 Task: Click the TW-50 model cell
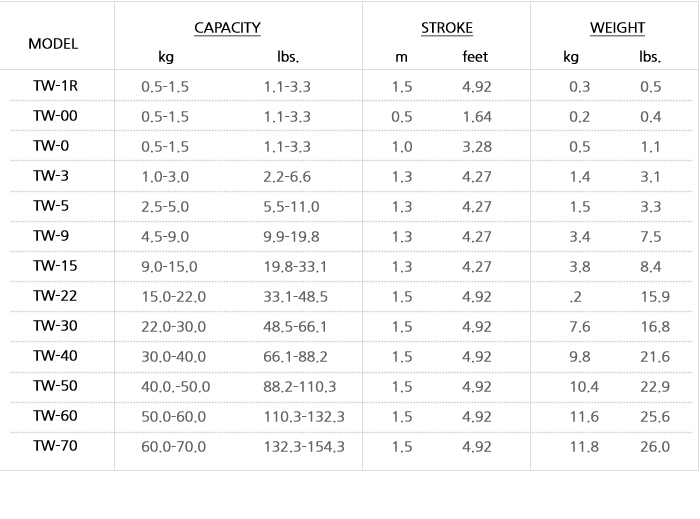55,386
